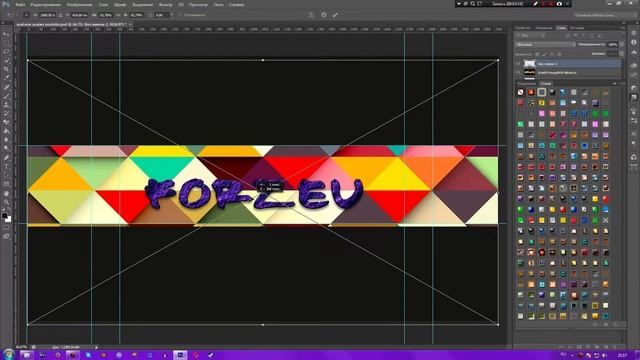The height and width of the screenshot is (360, 640).
Task: Toggle link between width and height
Action: (x=118, y=15)
